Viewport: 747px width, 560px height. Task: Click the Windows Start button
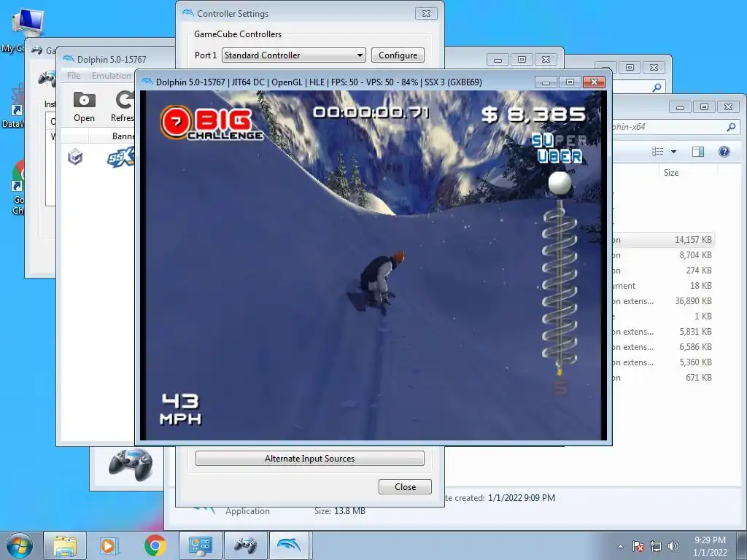(x=19, y=545)
